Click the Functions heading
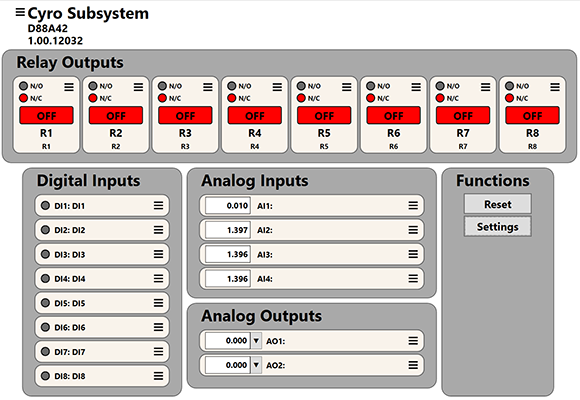Viewport: 580px width, 400px height. click(493, 181)
